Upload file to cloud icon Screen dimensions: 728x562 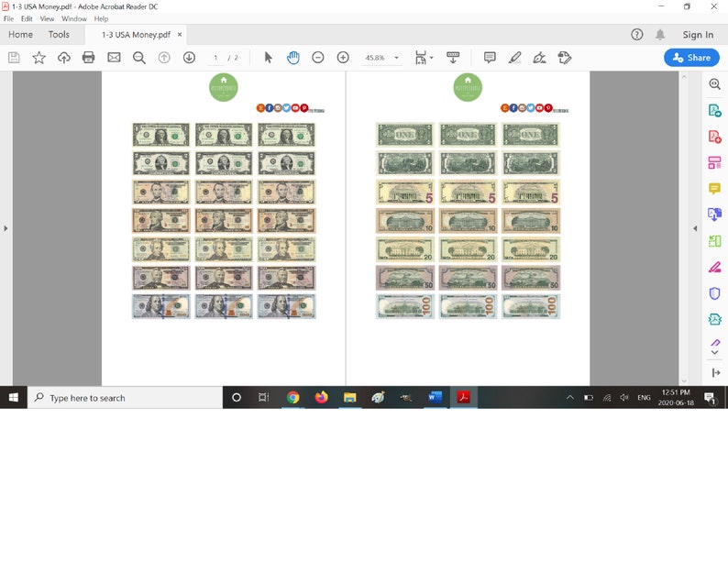[x=63, y=58]
